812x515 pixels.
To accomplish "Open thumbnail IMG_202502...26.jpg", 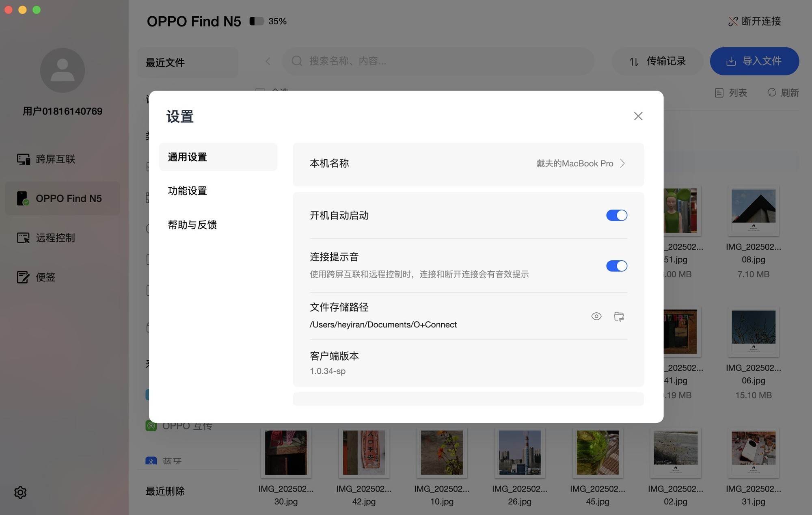I will 520,452.
